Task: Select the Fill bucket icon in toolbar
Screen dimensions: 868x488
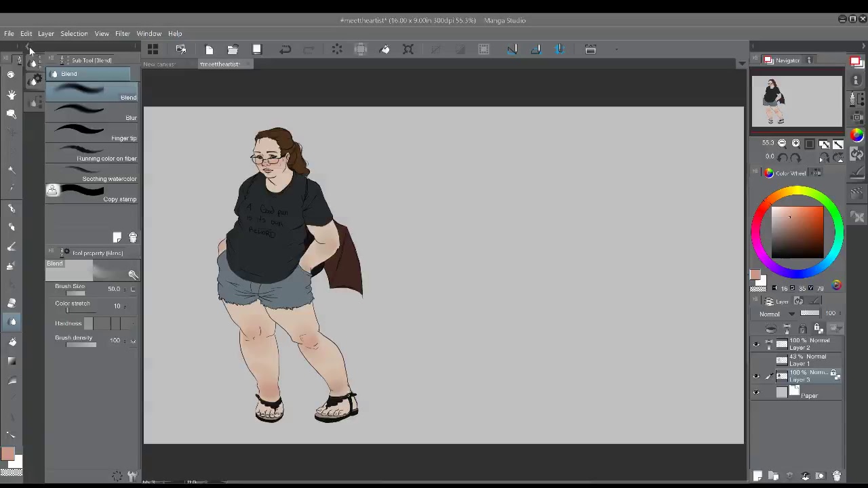Action: click(x=384, y=49)
